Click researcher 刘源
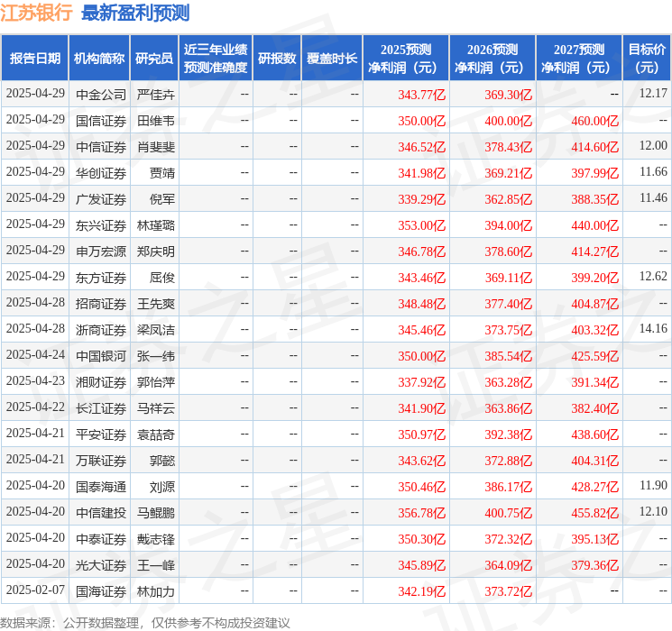Image resolution: width=672 pixels, height=631 pixels. 162,487
